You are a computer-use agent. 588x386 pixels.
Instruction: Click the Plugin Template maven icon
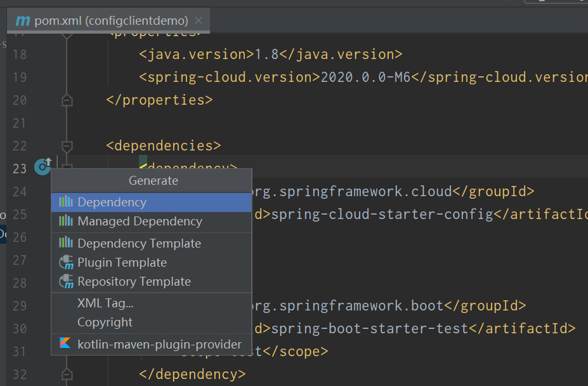[67, 262]
